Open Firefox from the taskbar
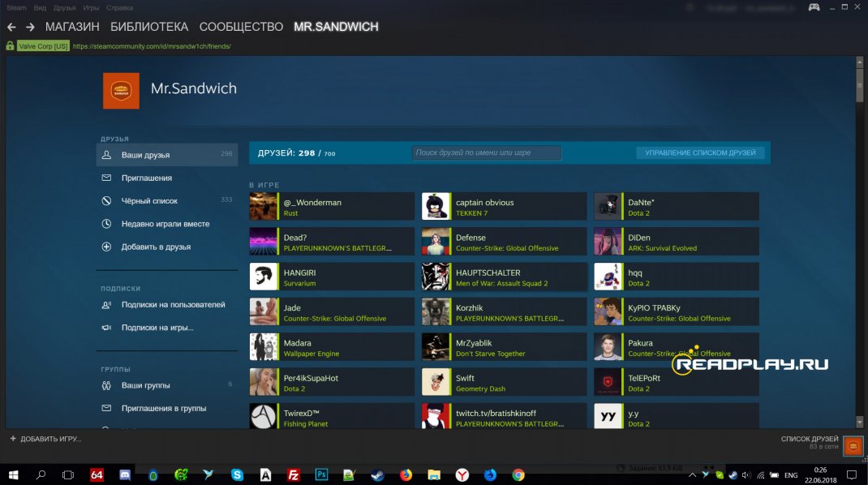 406,474
